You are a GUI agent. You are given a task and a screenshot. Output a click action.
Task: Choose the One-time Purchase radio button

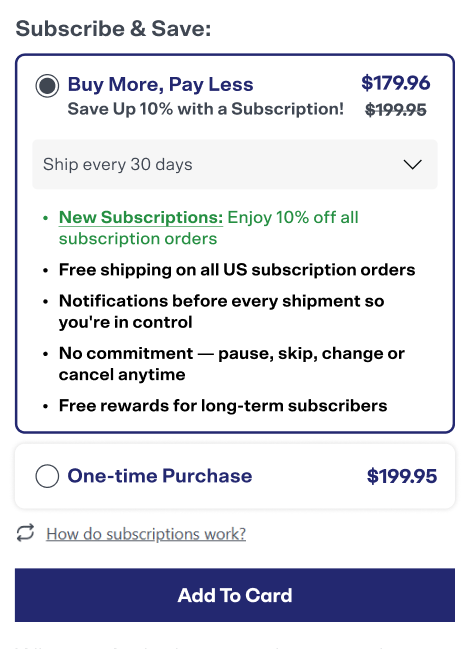tap(47, 476)
